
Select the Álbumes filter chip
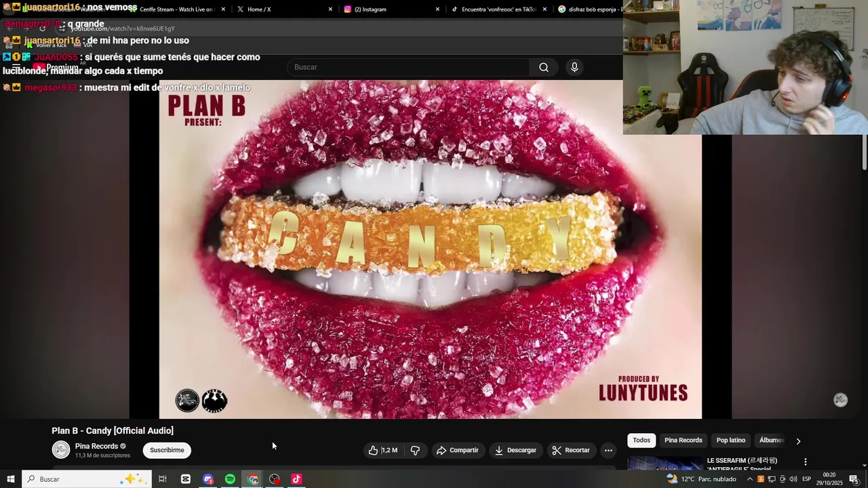pos(771,441)
